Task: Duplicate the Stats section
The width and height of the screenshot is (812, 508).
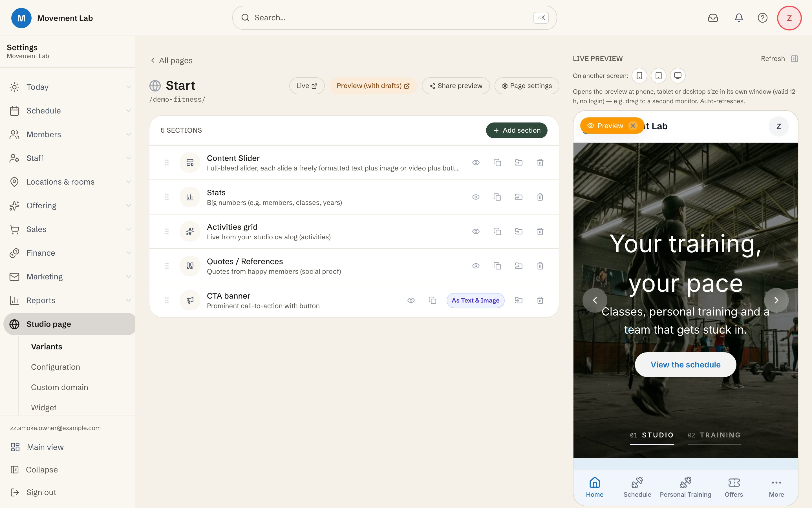Action: point(497,197)
